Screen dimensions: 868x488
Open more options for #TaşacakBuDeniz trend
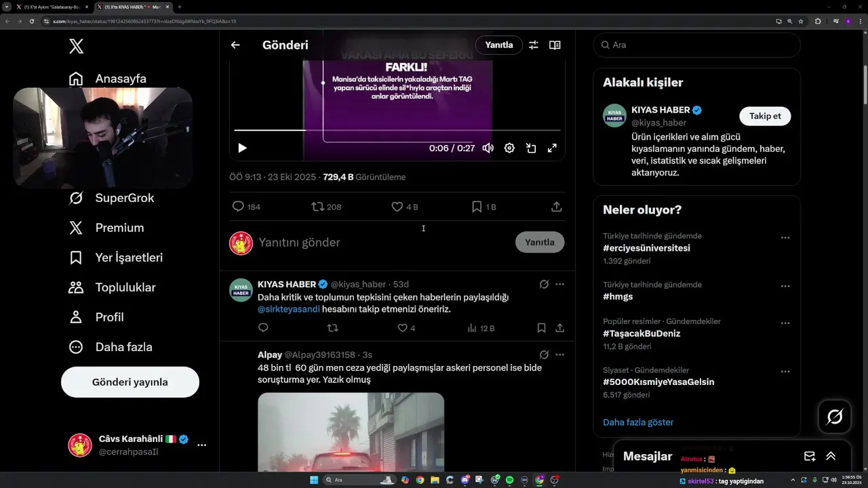[x=785, y=323]
